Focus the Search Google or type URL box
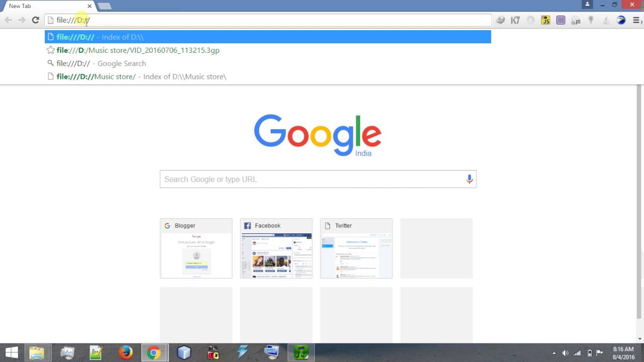The image size is (644, 362). 318,179
